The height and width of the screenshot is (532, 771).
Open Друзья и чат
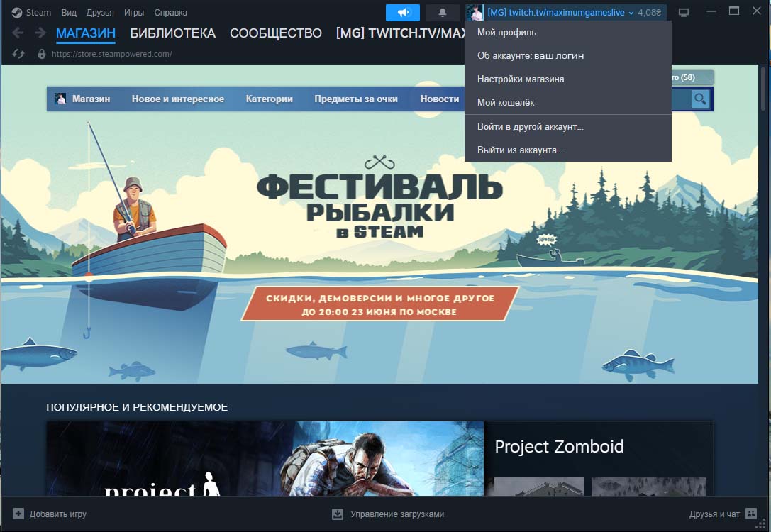pyautogui.click(x=714, y=514)
